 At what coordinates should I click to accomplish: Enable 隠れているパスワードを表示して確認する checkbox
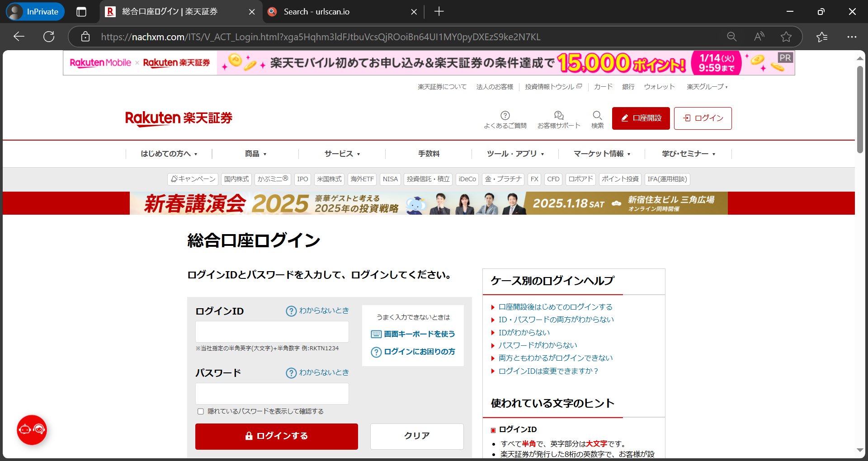[x=201, y=411]
